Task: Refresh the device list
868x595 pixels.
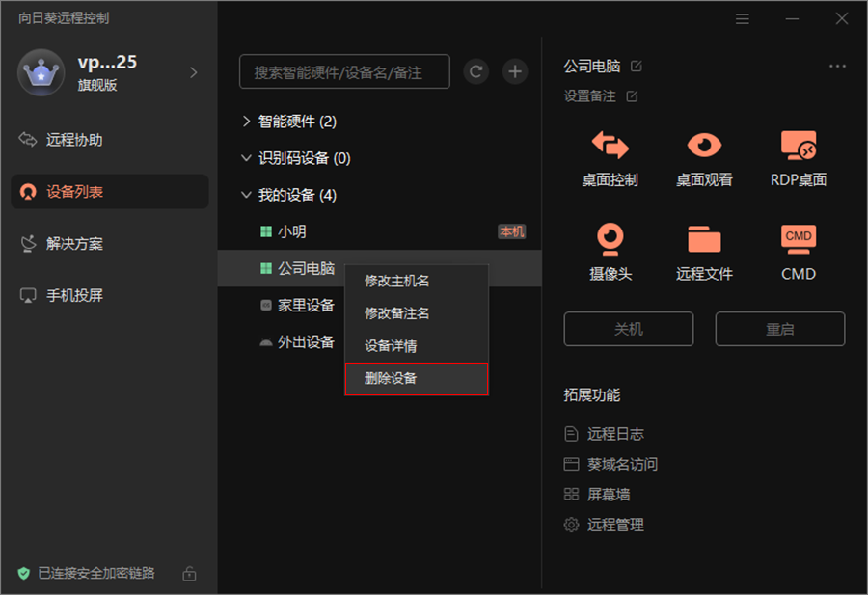Action: click(475, 70)
